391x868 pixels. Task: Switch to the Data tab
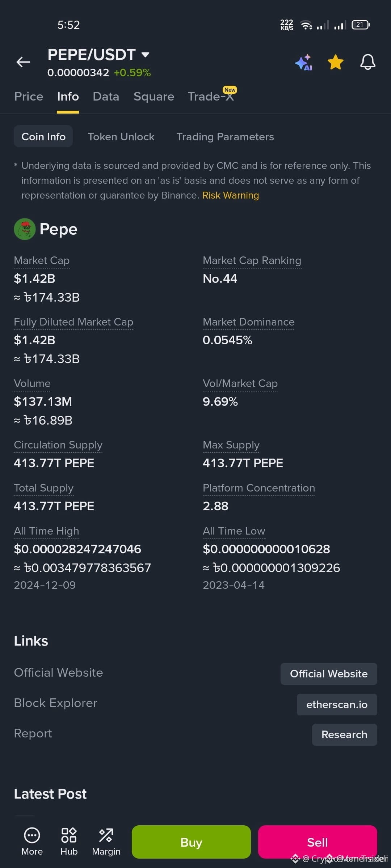(x=106, y=97)
